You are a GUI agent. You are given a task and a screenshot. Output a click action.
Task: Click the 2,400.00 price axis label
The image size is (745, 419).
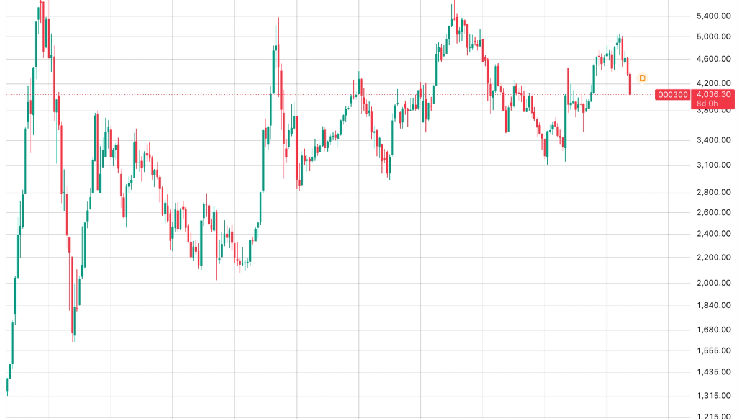point(713,233)
